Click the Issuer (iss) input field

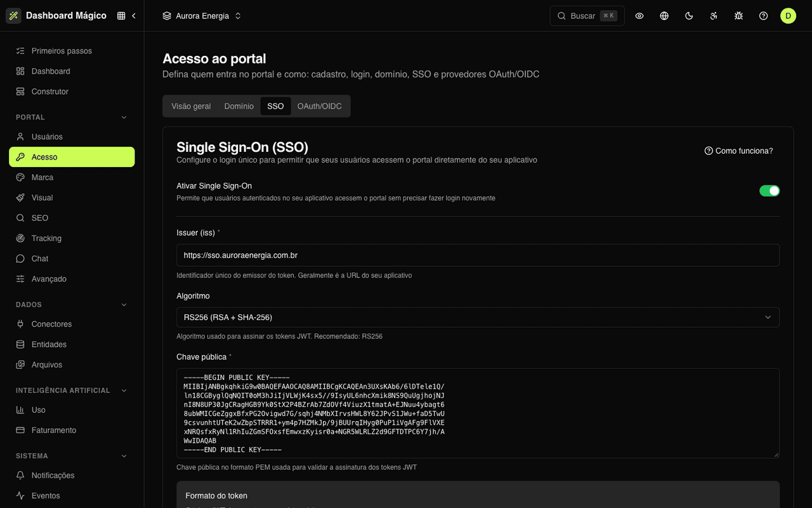point(478,255)
